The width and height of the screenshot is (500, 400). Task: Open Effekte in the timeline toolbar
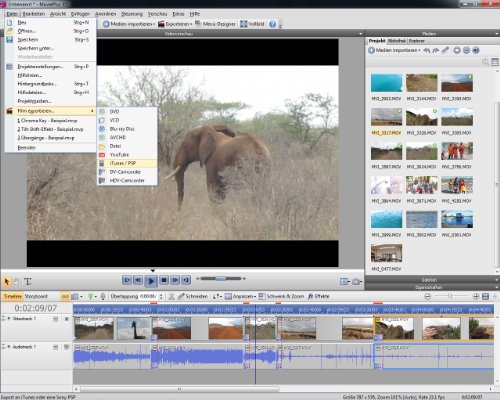pos(318,296)
